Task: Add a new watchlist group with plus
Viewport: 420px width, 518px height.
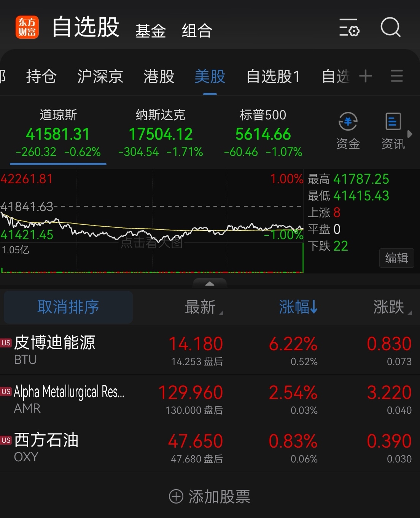Action: coord(365,76)
